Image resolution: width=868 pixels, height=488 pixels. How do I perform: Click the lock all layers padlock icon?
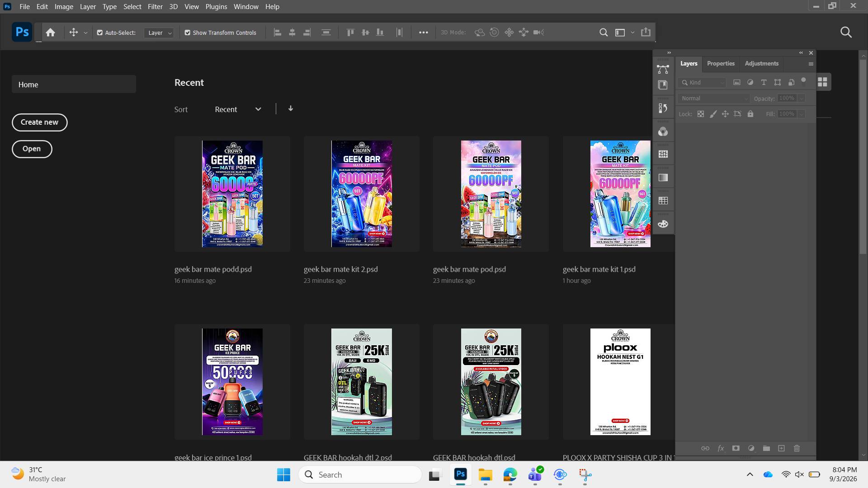pyautogui.click(x=750, y=114)
